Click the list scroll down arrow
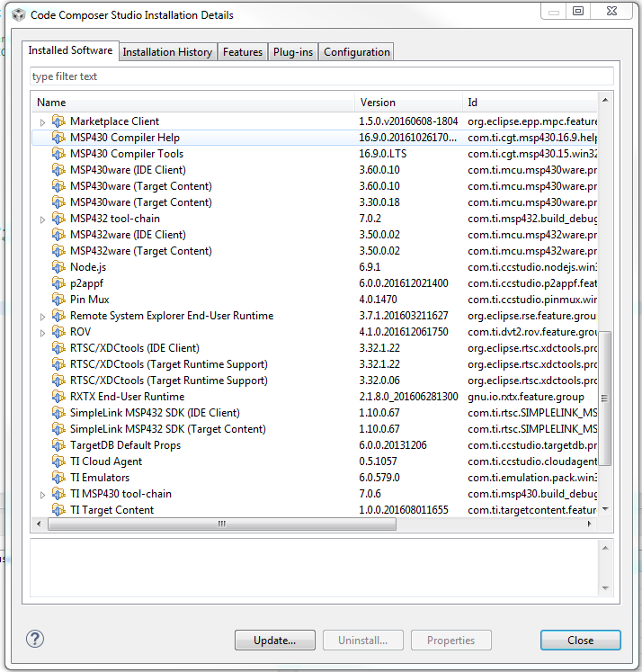This screenshot has width=642, height=672. 605,509
